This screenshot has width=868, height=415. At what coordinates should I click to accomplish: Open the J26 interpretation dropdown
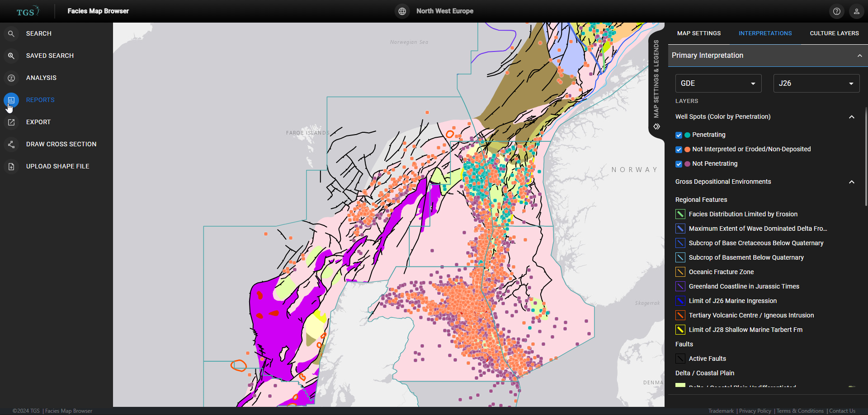(816, 83)
